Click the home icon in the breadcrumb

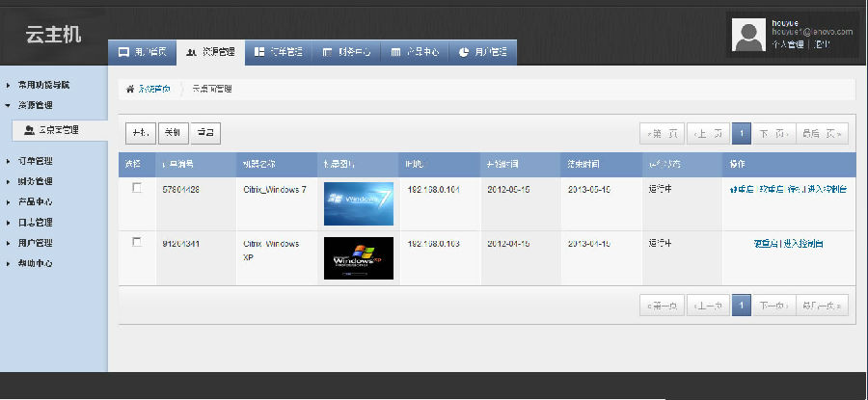pyautogui.click(x=130, y=89)
